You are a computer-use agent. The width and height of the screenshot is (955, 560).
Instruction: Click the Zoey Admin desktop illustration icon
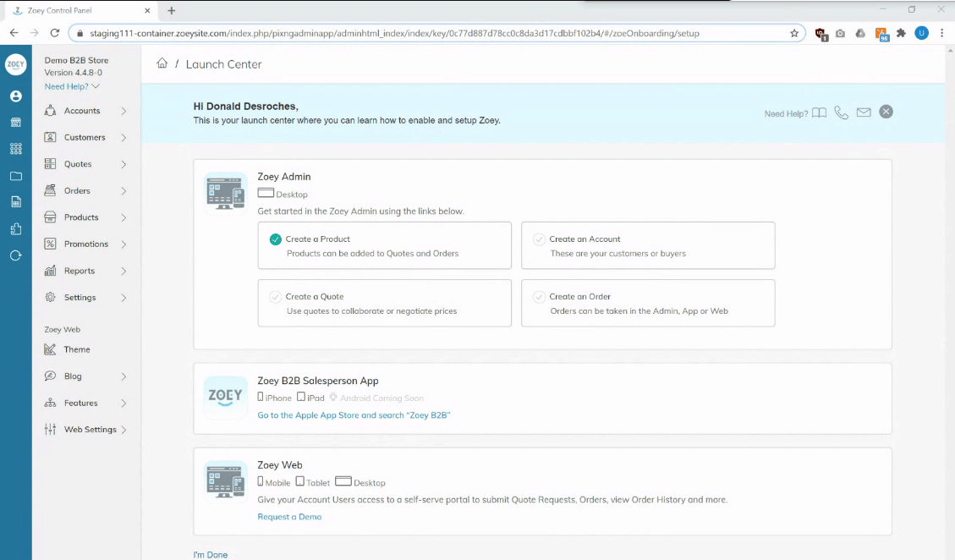click(225, 193)
